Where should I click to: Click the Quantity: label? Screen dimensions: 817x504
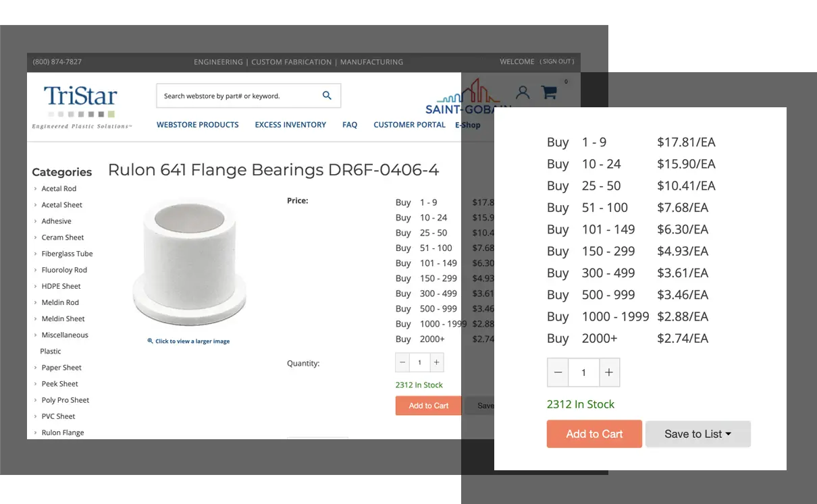303,363
